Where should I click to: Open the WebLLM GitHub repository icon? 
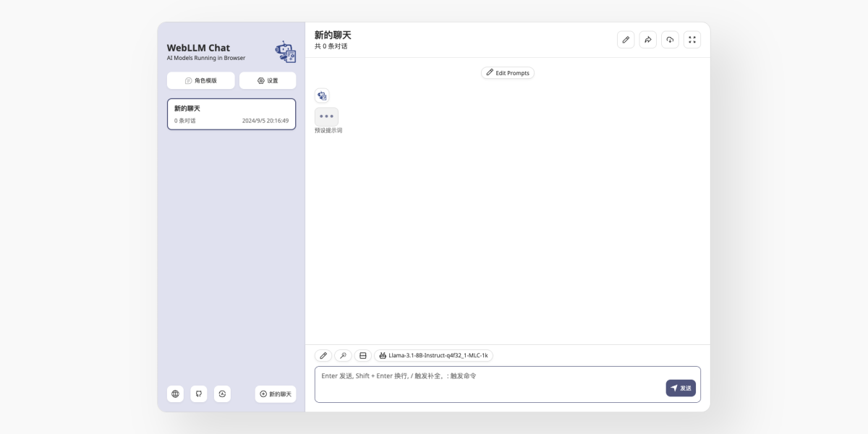click(199, 393)
